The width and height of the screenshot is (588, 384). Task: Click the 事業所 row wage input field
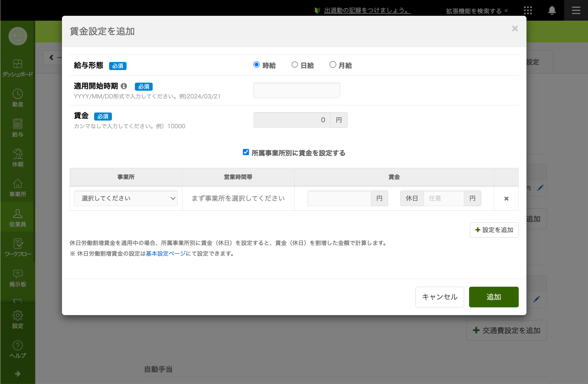pos(339,198)
